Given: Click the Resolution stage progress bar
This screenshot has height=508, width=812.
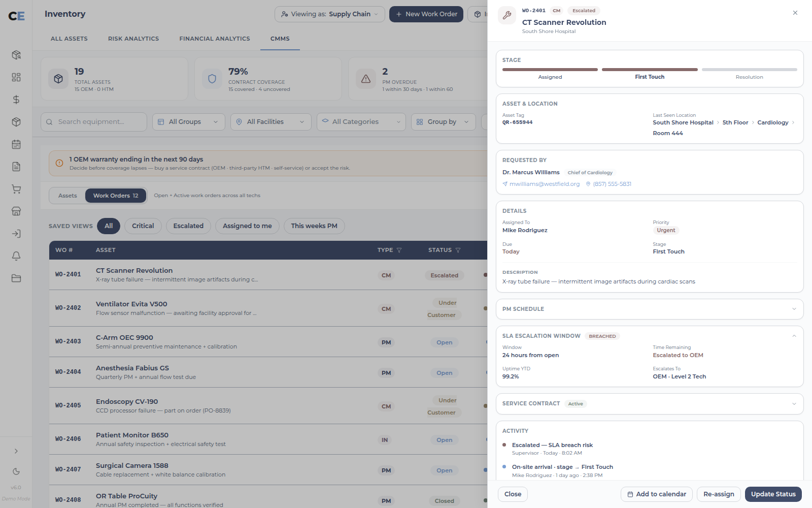Looking at the screenshot, I should pos(750,70).
